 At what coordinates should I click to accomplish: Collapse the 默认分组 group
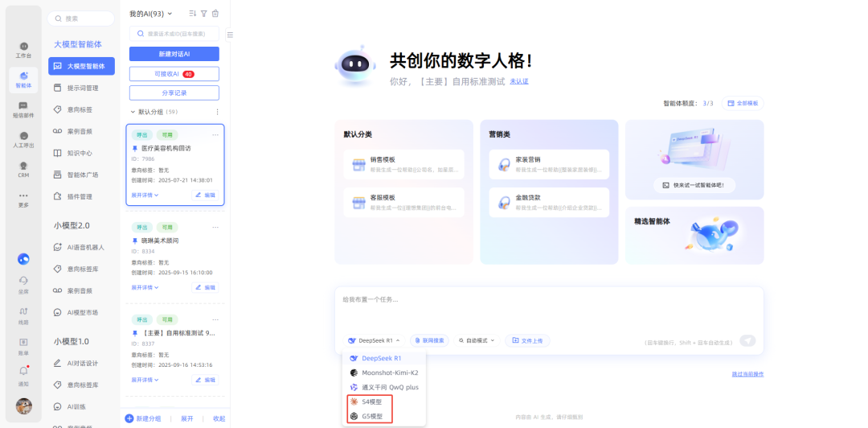[133, 112]
